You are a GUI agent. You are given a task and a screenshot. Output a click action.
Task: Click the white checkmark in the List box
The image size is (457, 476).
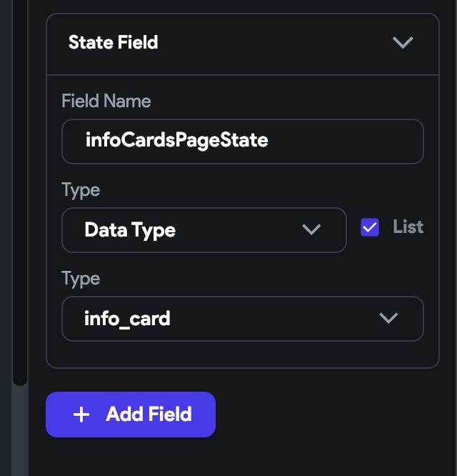(370, 227)
